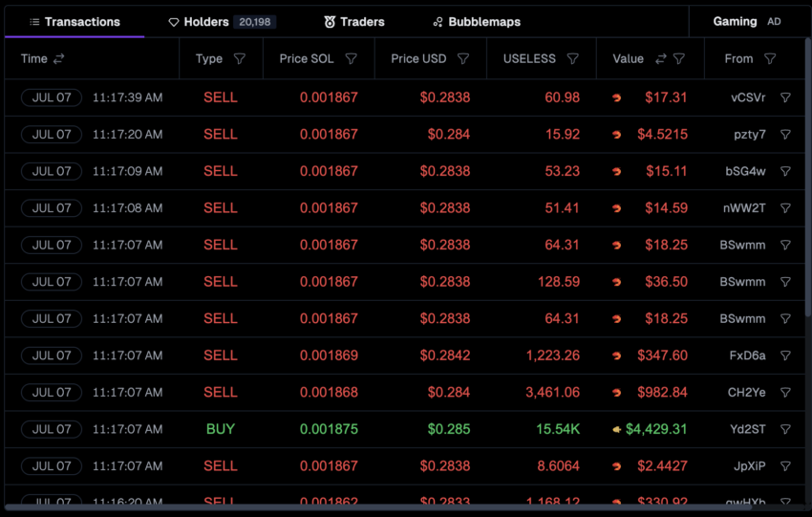This screenshot has height=517, width=812.
Task: Click the JUL 07 date badge in first row
Action: (52, 97)
